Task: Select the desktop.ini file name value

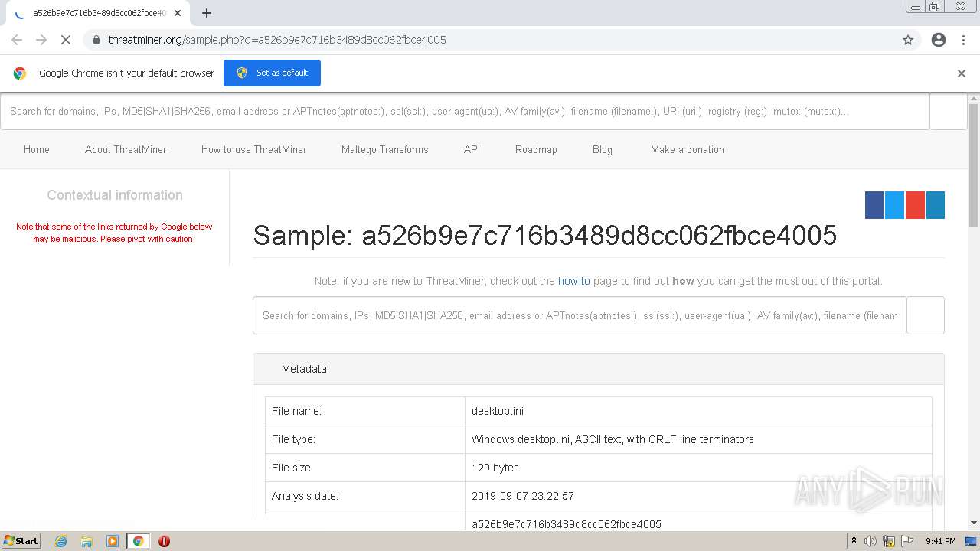Action: pos(498,411)
